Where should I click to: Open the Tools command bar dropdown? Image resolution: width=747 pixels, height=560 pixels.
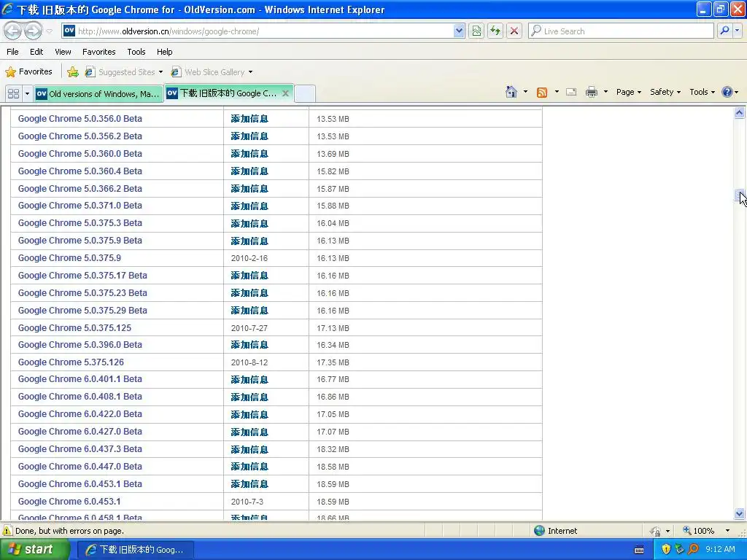pyautogui.click(x=703, y=92)
